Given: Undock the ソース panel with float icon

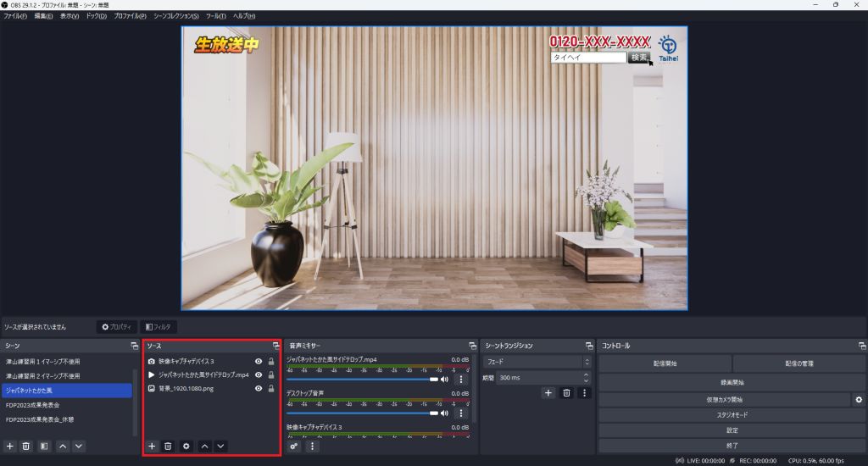Looking at the screenshot, I should click(276, 346).
